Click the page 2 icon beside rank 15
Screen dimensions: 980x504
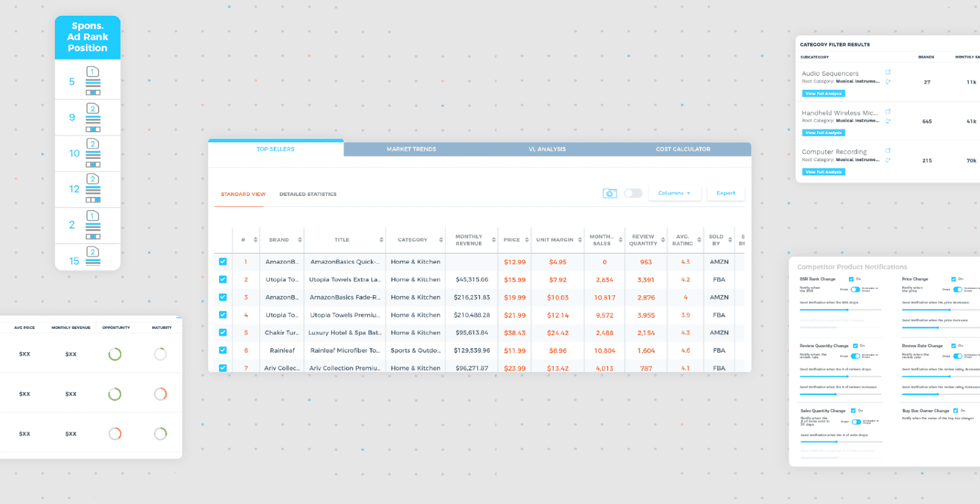(92, 252)
